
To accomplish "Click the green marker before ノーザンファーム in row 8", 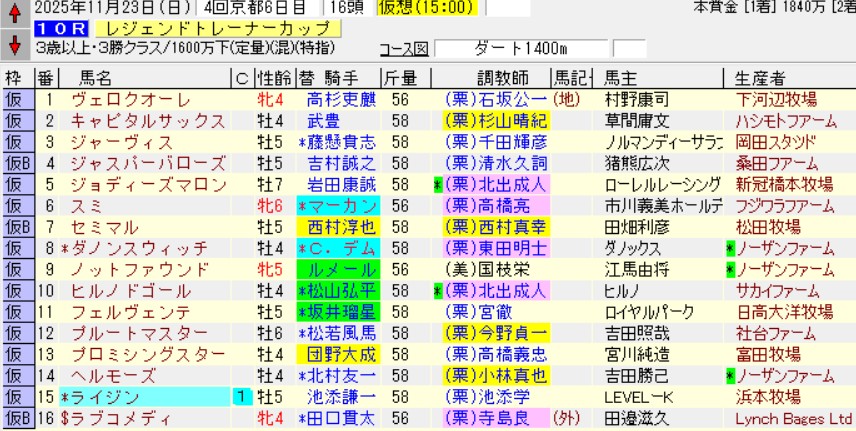I will click(x=731, y=247).
